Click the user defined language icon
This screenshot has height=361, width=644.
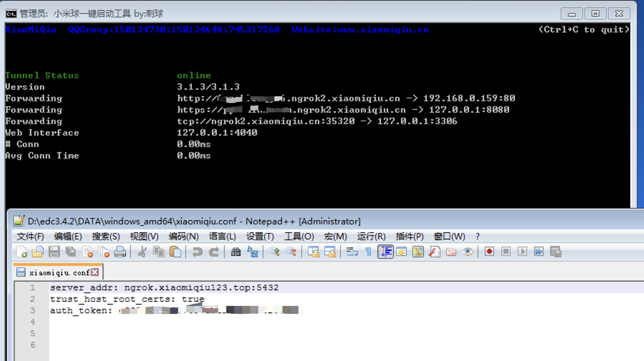(x=402, y=252)
